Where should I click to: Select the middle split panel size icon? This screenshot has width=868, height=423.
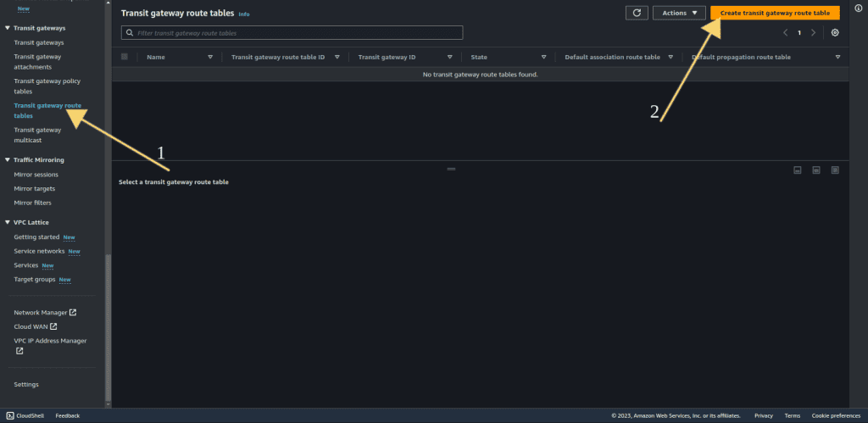coord(816,170)
